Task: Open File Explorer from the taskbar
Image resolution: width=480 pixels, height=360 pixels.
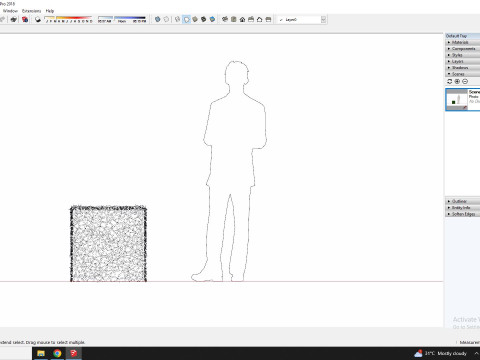Action: click(41, 353)
